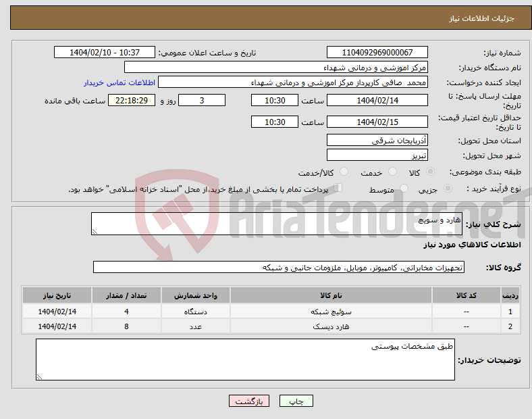The height and width of the screenshot is (419, 532).
Task: Click the هارد دیسک table cell
Action: (x=331, y=326)
